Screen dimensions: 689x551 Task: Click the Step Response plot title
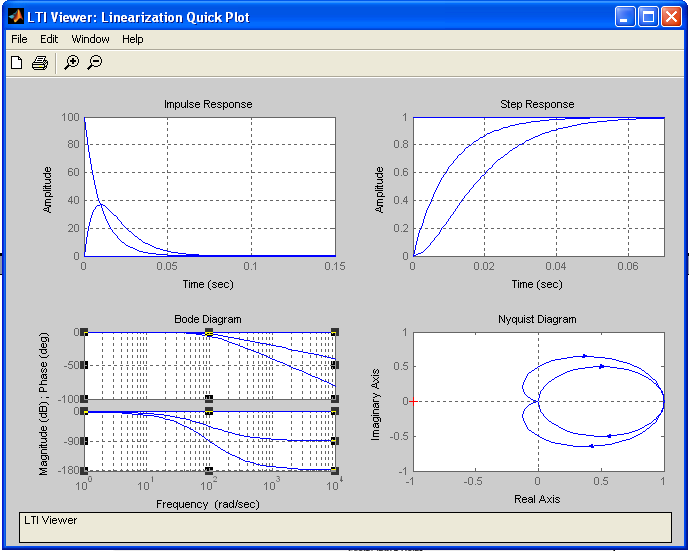coord(537,104)
